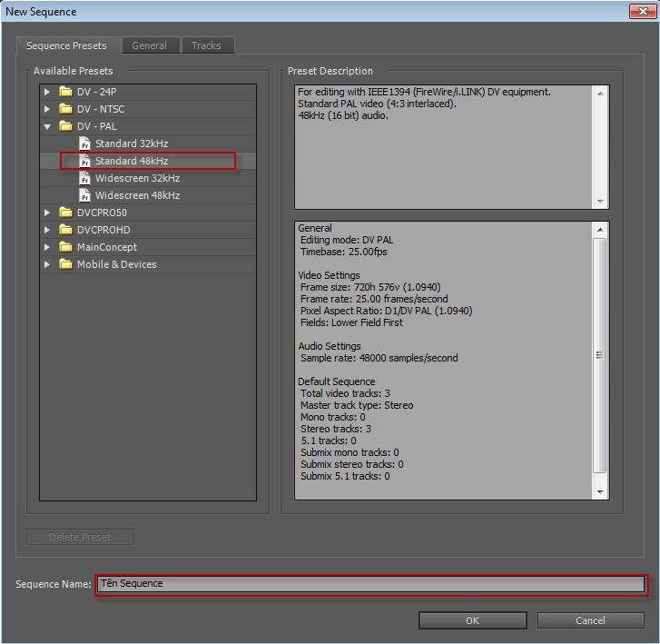Click the 'Master track type: Stereo' line
This screenshot has width=660, height=644.
[x=357, y=405]
